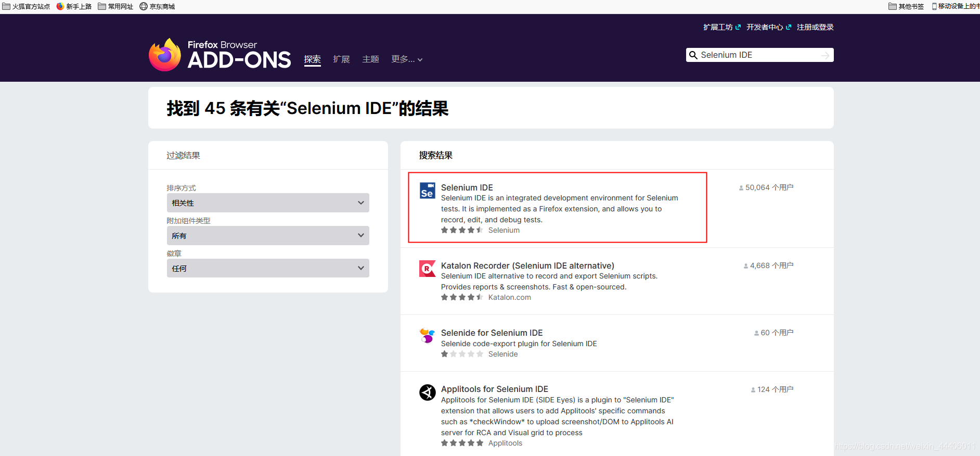Image resolution: width=980 pixels, height=456 pixels.
Task: Click the Katalon Recorder star rating
Action: tap(462, 297)
